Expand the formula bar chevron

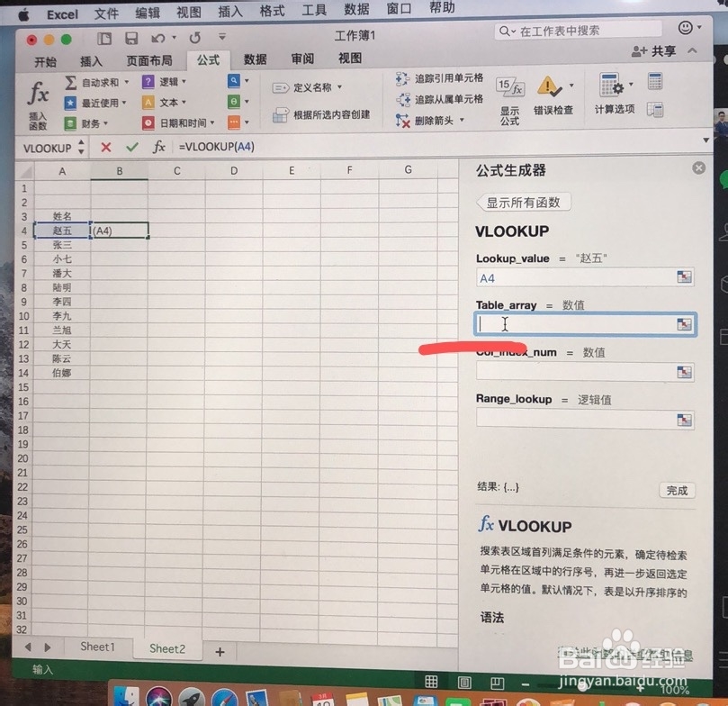coord(706,140)
